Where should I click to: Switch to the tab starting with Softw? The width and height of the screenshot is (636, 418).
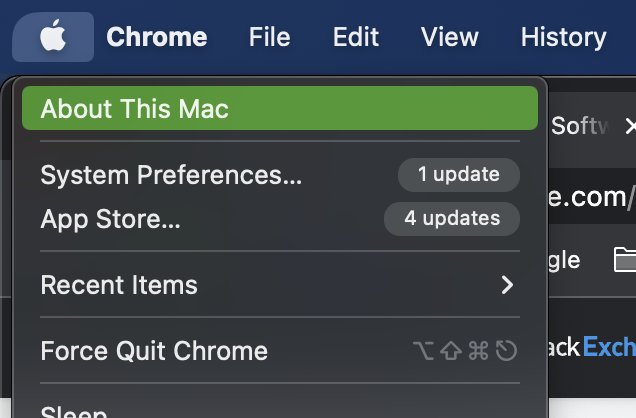580,127
